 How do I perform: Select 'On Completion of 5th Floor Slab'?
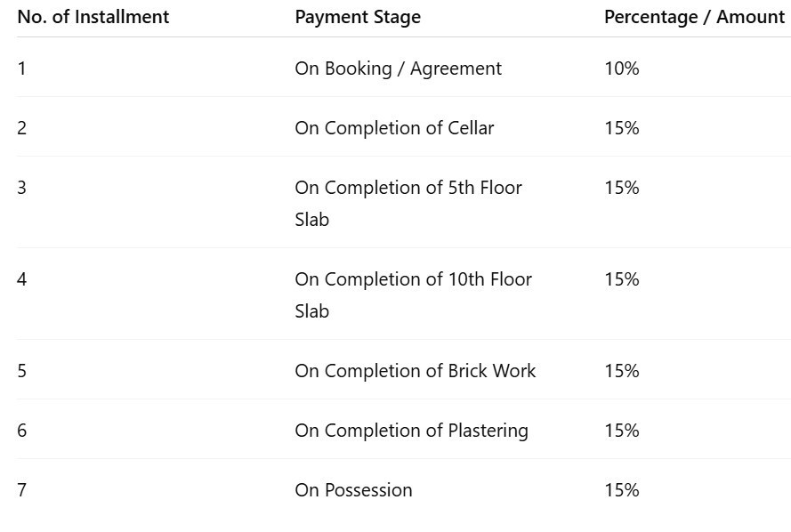pyautogui.click(x=408, y=203)
